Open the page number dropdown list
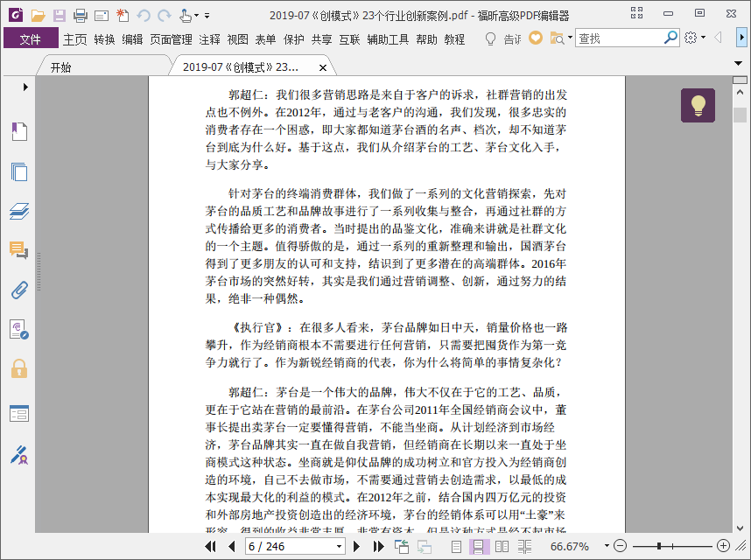Screen dimensions: 751x560 coord(339,546)
